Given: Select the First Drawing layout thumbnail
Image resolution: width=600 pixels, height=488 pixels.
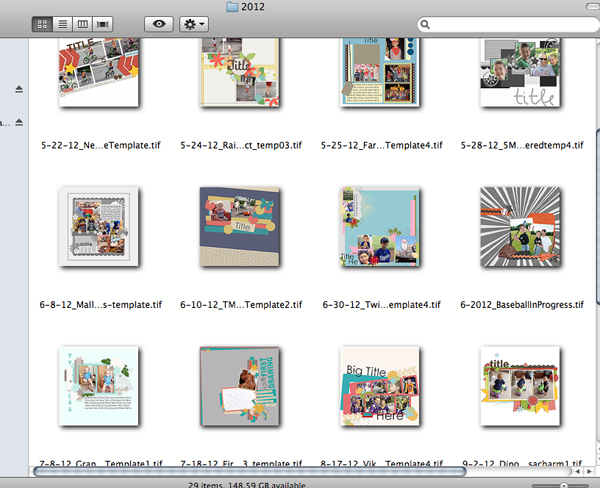Looking at the screenshot, I should [240, 386].
